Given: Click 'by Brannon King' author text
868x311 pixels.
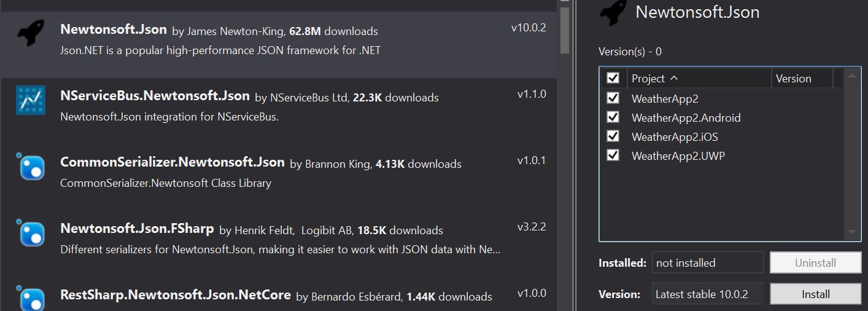Looking at the screenshot, I should coord(330,164).
